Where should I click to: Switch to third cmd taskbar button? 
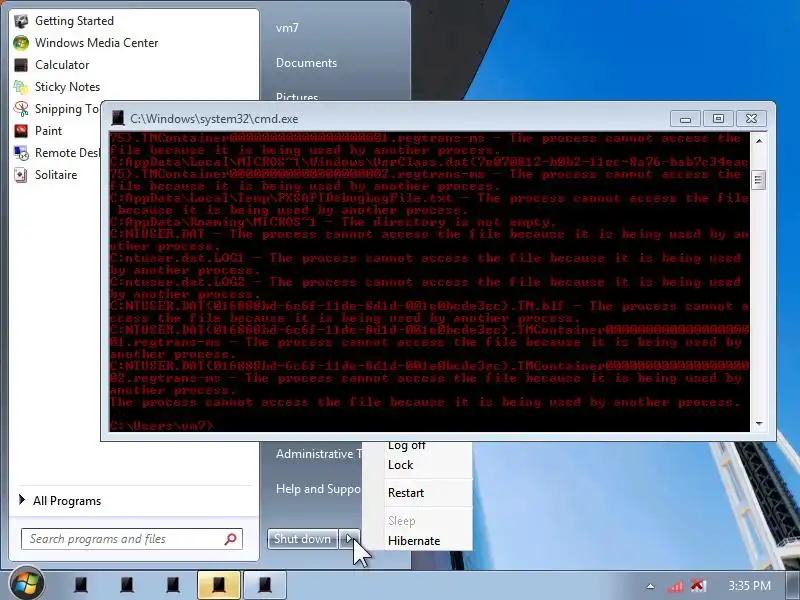(x=173, y=585)
